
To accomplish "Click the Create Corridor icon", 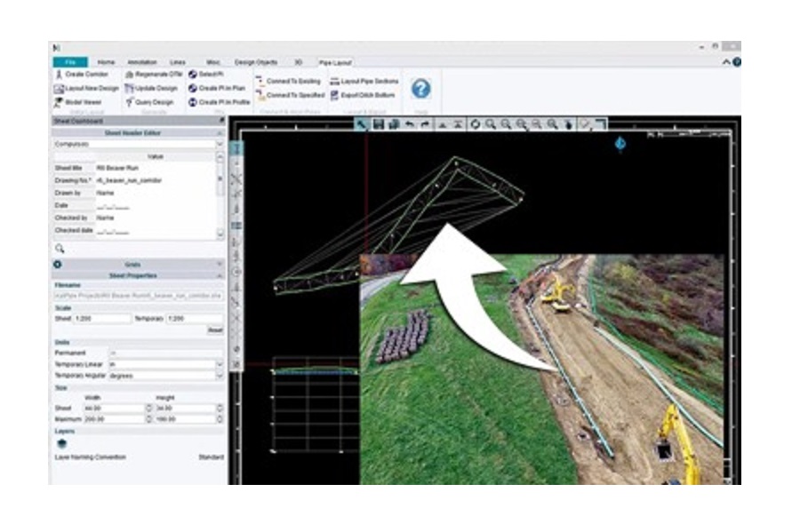I will pos(59,75).
